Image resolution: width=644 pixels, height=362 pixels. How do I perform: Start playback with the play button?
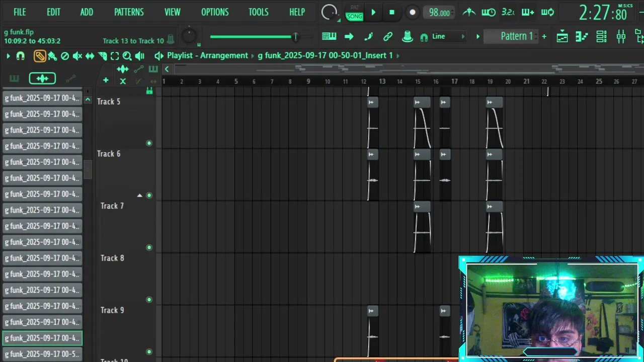point(373,13)
